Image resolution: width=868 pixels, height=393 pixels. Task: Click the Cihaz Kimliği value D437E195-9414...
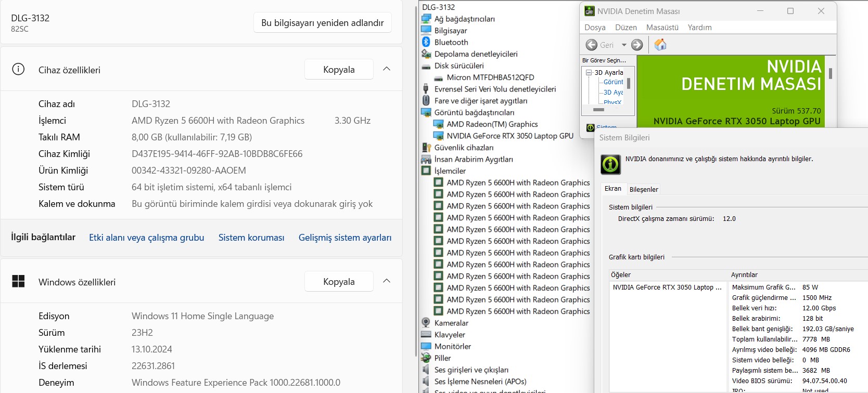pyautogui.click(x=217, y=154)
